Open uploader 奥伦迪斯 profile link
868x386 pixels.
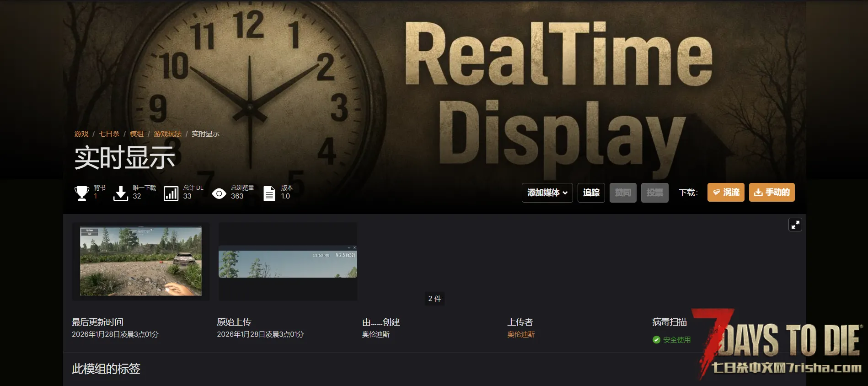coord(521,334)
